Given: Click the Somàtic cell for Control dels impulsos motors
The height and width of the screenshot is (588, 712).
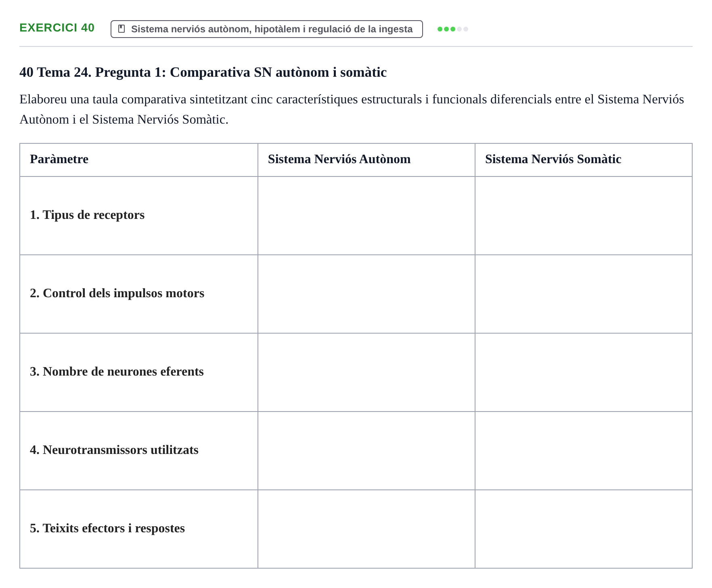Looking at the screenshot, I should tap(584, 294).
